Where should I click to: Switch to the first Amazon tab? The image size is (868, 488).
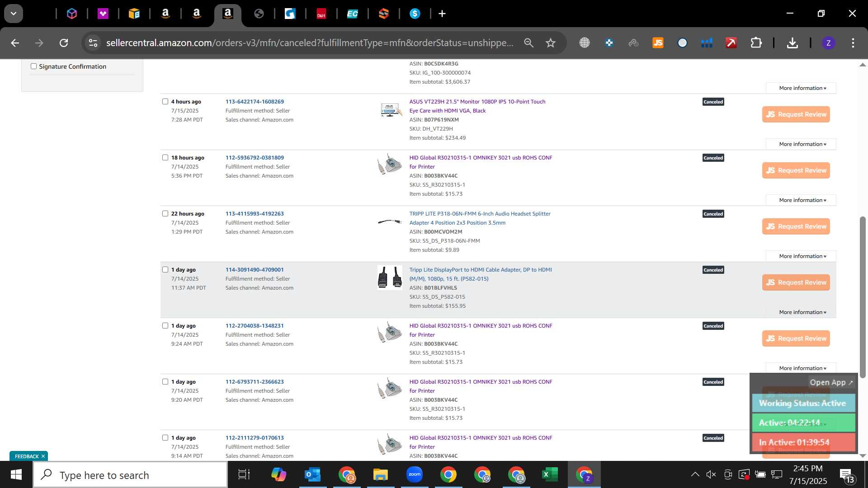(x=165, y=14)
